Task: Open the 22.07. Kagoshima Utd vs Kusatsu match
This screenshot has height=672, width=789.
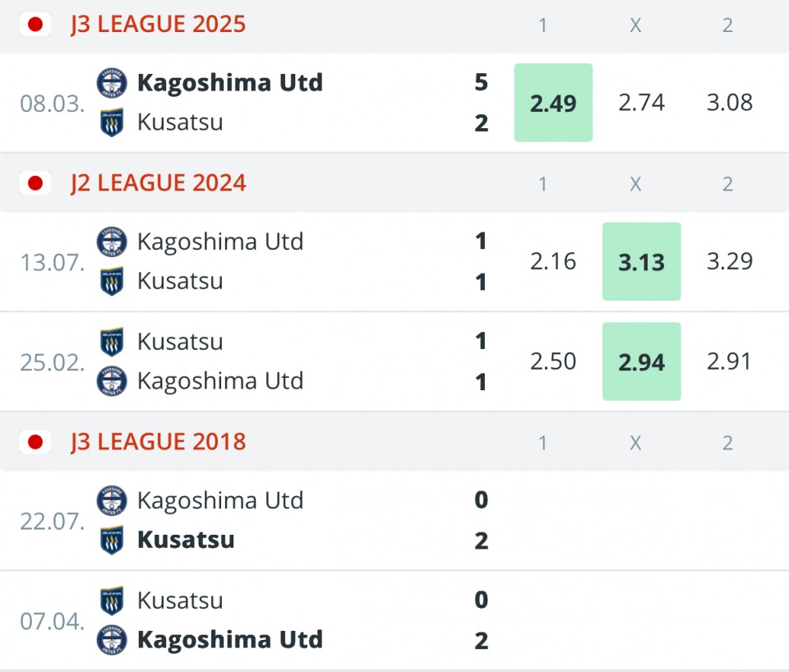Action: point(394,521)
